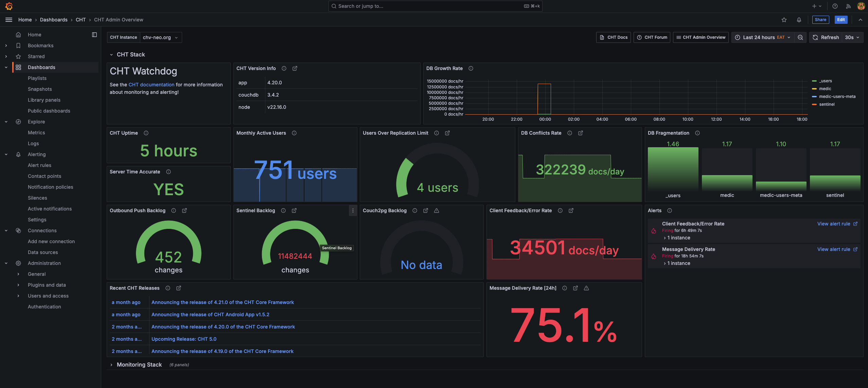Expand the Monitoring Stack row
868x388 pixels.
coord(111,365)
